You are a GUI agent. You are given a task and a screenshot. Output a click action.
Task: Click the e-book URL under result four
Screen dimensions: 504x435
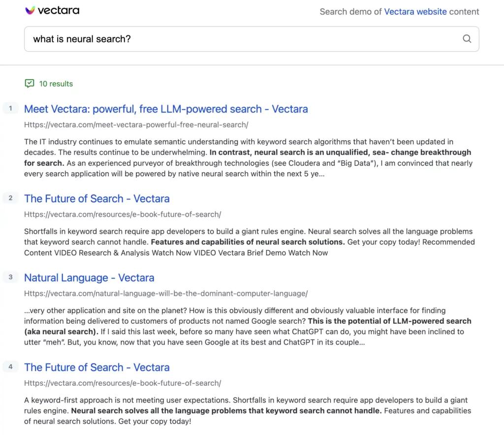123,383
